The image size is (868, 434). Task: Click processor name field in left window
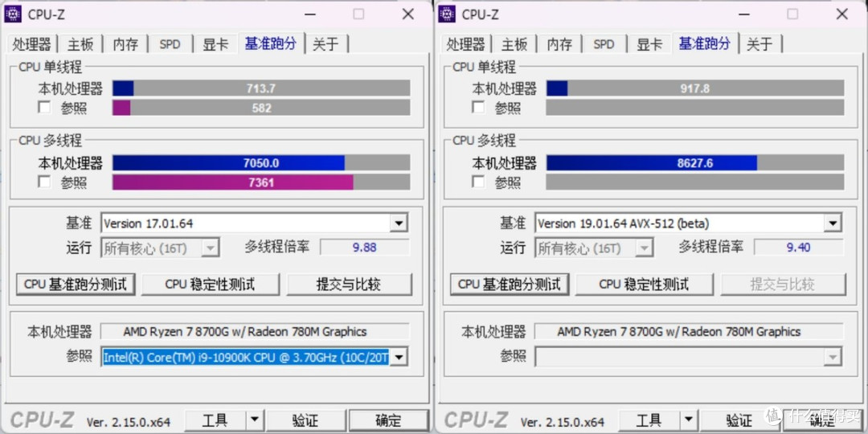255,332
